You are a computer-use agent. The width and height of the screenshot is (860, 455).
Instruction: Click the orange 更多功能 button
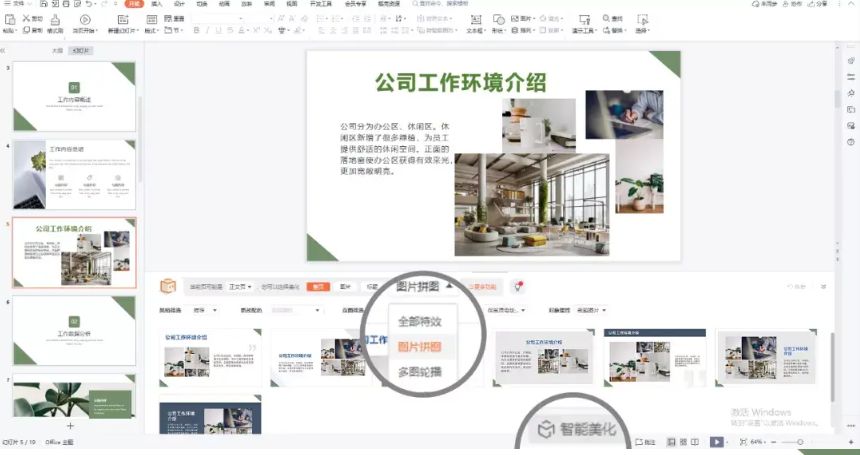(x=482, y=286)
